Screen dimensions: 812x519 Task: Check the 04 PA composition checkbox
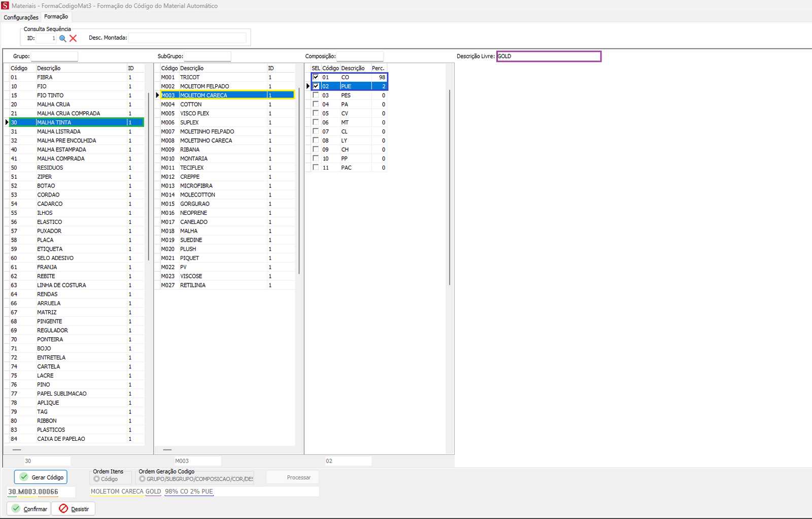316,104
